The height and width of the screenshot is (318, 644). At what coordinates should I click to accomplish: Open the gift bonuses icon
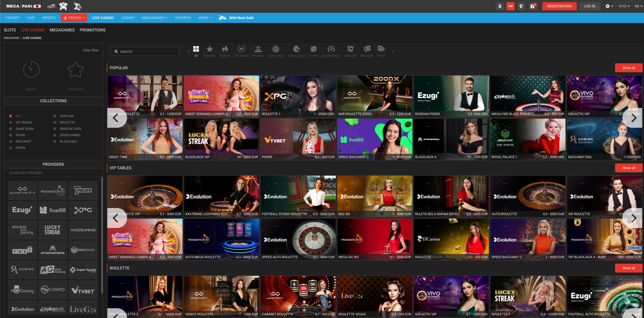tap(532, 6)
